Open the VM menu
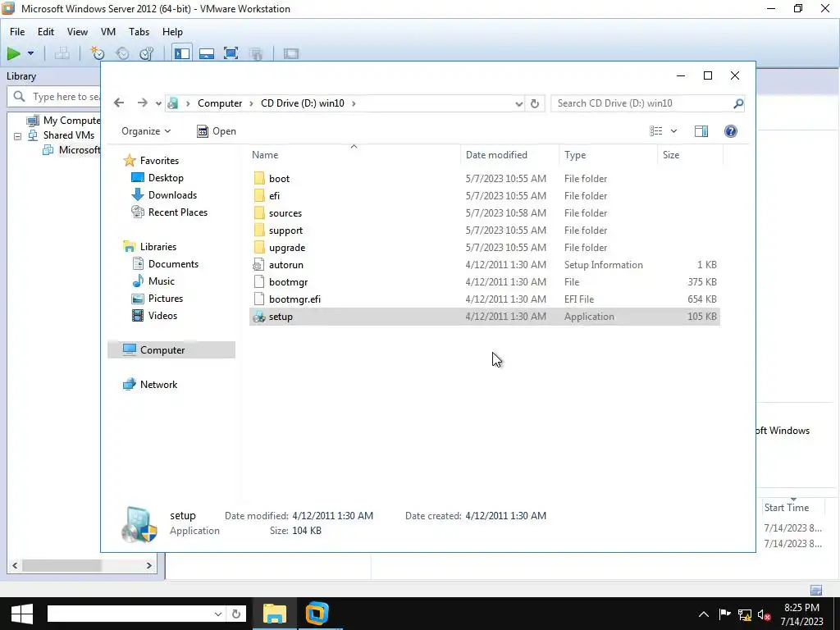 click(x=108, y=32)
